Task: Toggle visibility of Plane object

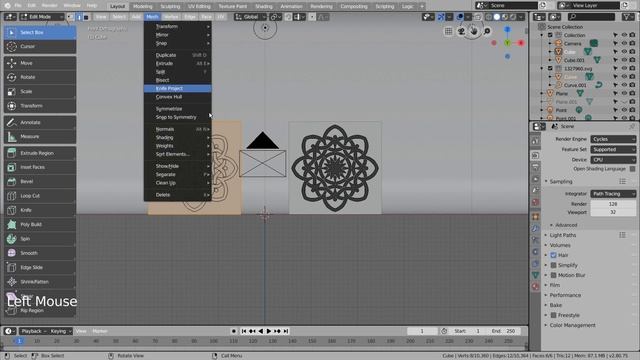Action: 624,93
